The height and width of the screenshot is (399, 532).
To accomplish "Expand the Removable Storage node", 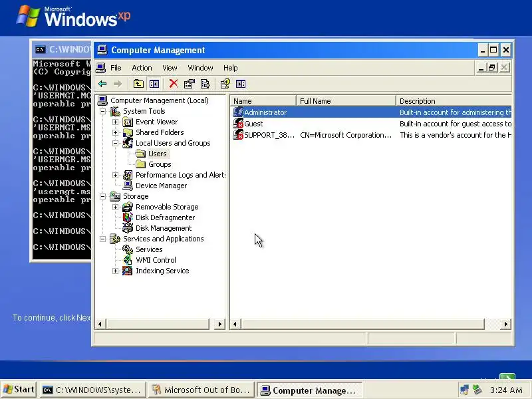I will click(x=115, y=207).
